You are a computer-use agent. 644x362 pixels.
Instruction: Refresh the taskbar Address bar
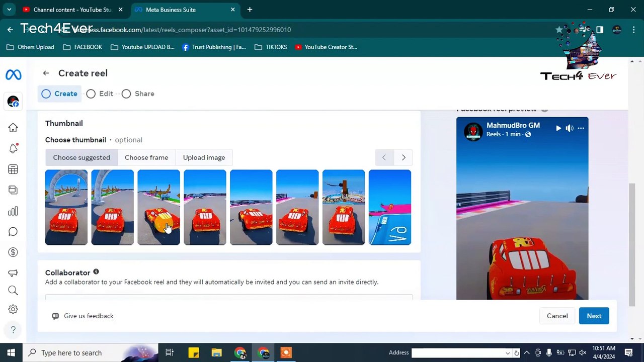click(516, 353)
